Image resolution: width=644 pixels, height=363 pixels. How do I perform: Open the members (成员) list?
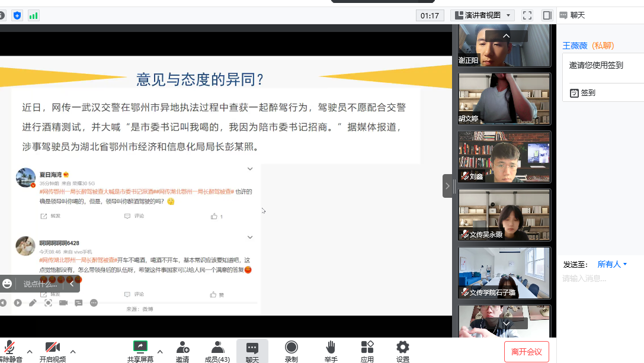pyautogui.click(x=217, y=351)
